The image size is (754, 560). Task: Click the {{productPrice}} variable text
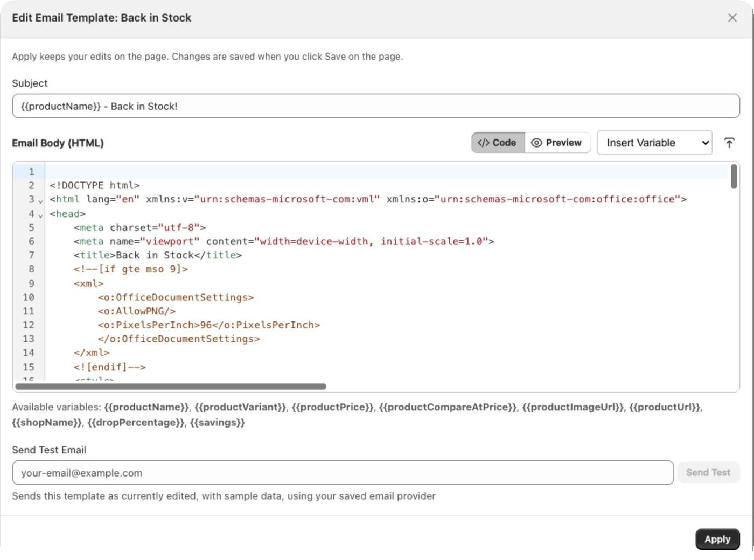(x=332, y=407)
